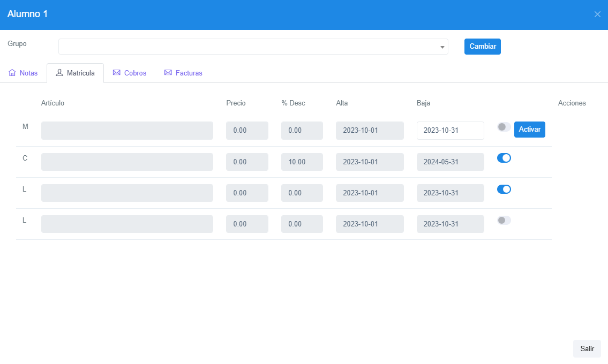The image size is (608, 364).
Task: Enable the switch in the last L row
Action: [x=504, y=220]
